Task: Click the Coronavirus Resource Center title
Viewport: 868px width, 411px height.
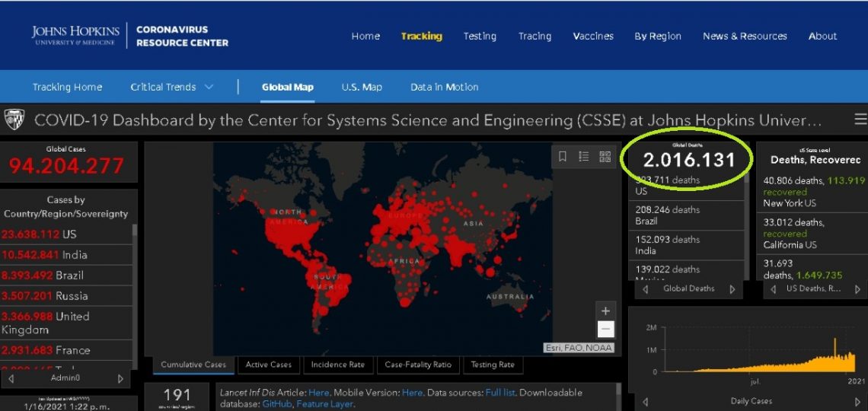Action: pos(182,36)
